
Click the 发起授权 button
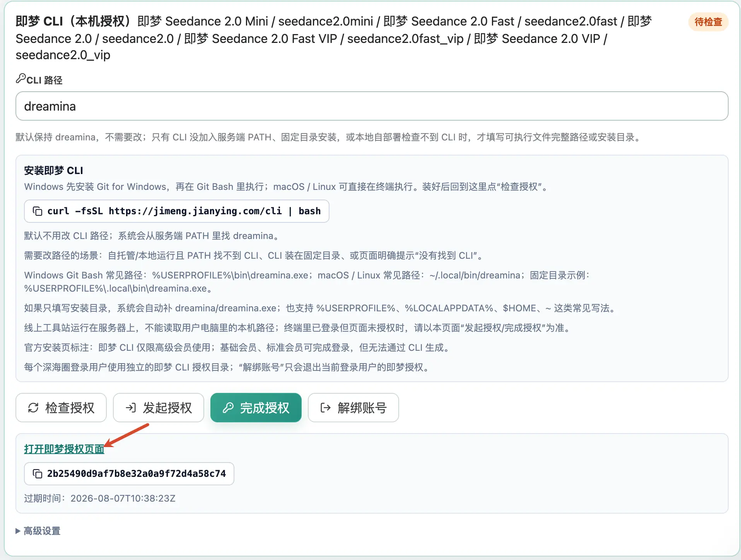tap(159, 408)
